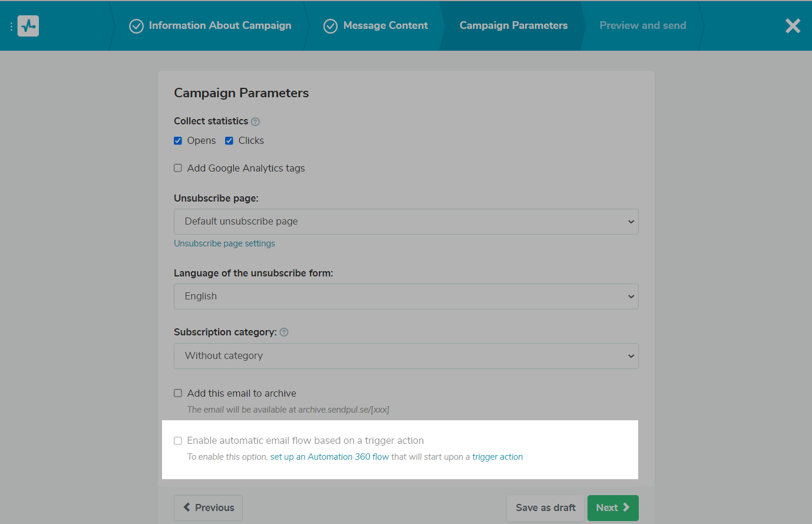The image size is (812, 524).
Task: Click the Information About Campaign checkmark icon
Action: point(136,27)
